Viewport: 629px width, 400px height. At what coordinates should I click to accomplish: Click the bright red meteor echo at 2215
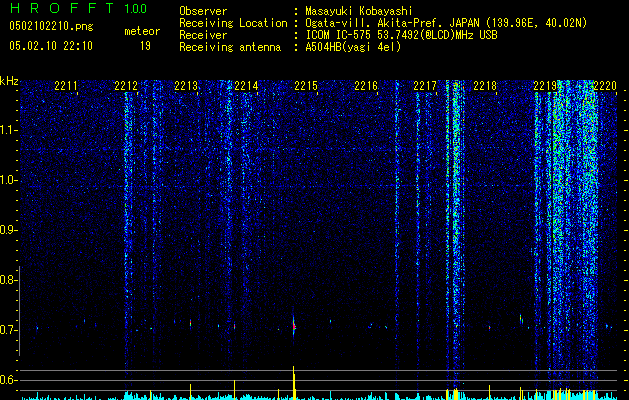294,327
